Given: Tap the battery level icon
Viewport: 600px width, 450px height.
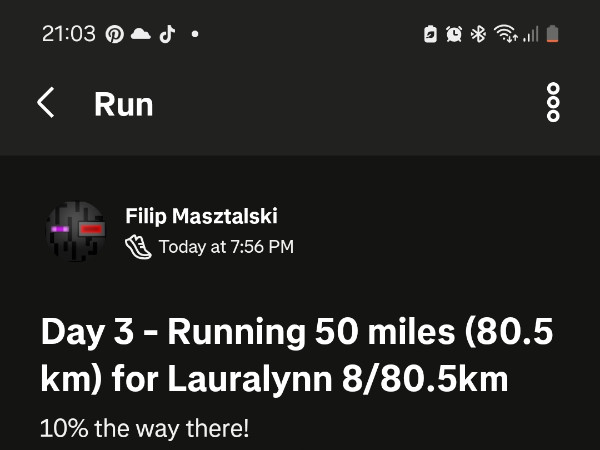Looking at the screenshot, I should pyautogui.click(x=552, y=34).
